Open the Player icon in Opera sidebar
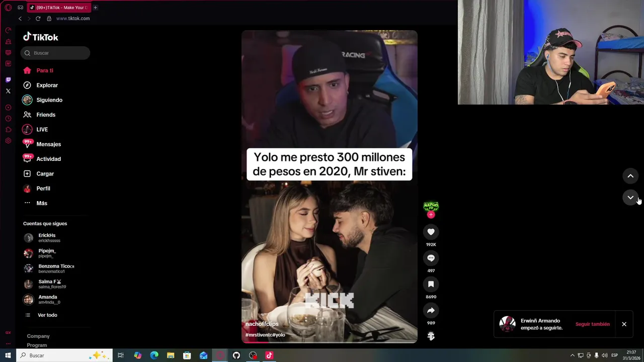Image resolution: width=644 pixels, height=362 pixels. click(x=8, y=108)
